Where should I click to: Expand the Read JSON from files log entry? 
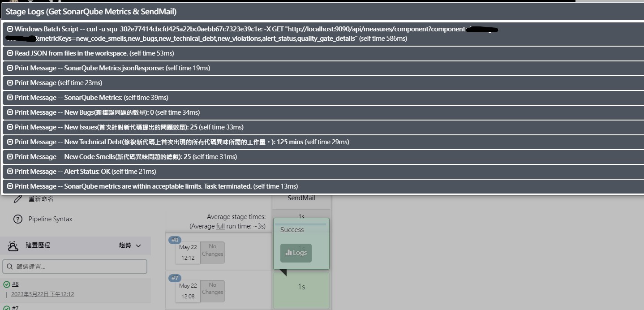coord(10,53)
